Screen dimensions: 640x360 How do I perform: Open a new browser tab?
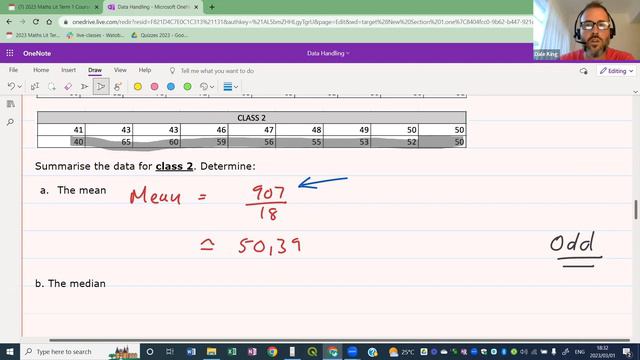(x=211, y=7)
